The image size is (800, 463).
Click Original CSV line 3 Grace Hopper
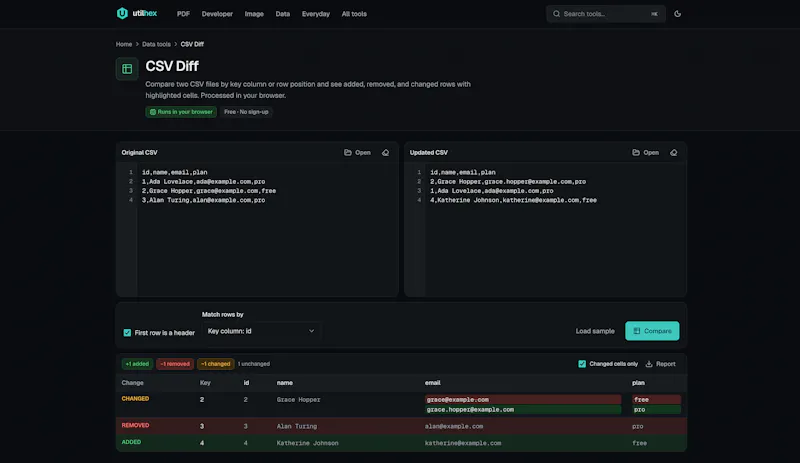[209, 191]
